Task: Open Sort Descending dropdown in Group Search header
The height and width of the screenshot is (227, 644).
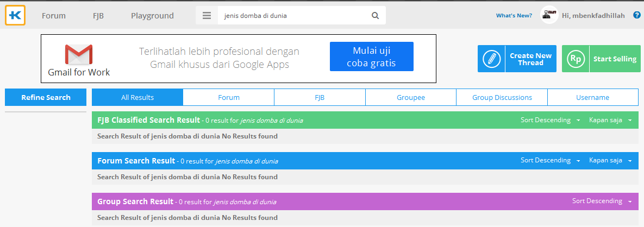Action: click(x=602, y=201)
